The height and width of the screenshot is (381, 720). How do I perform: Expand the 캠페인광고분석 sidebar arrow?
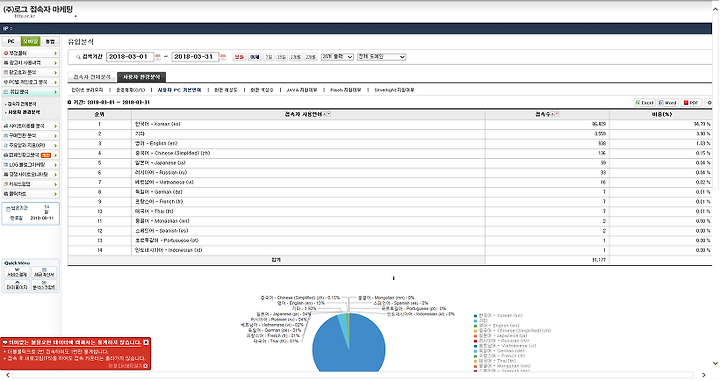tap(56, 155)
